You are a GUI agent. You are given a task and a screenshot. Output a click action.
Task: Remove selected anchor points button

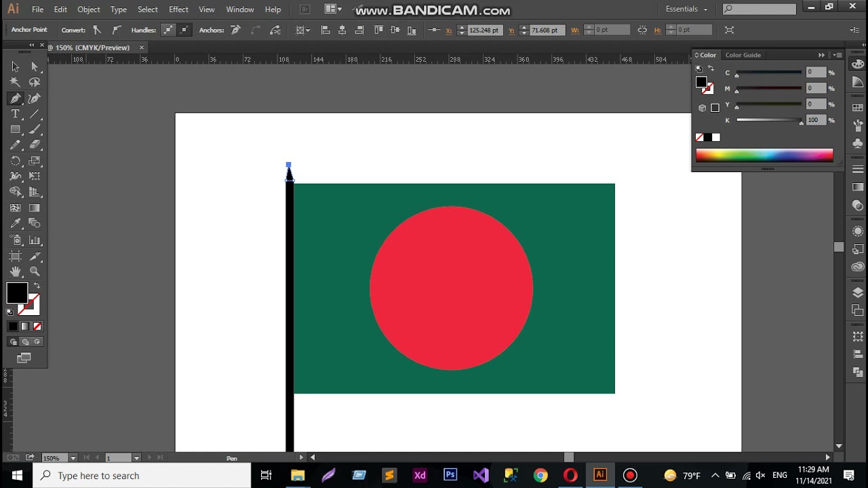click(x=235, y=30)
